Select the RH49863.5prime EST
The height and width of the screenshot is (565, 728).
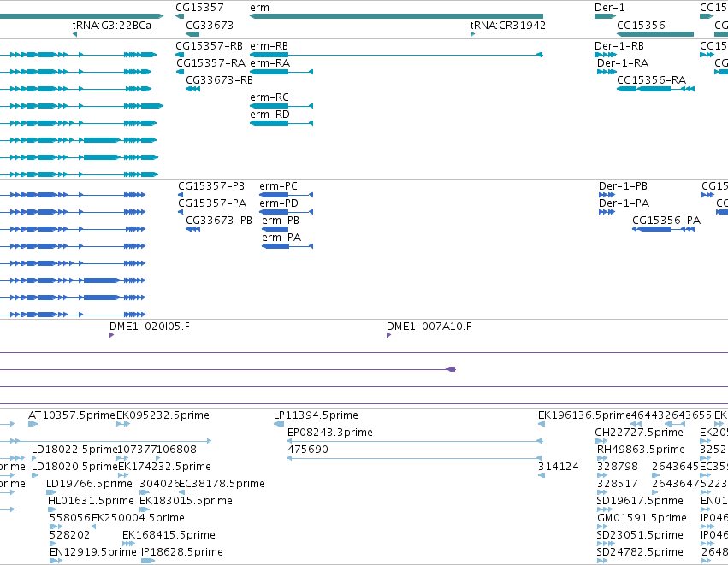pos(602,458)
